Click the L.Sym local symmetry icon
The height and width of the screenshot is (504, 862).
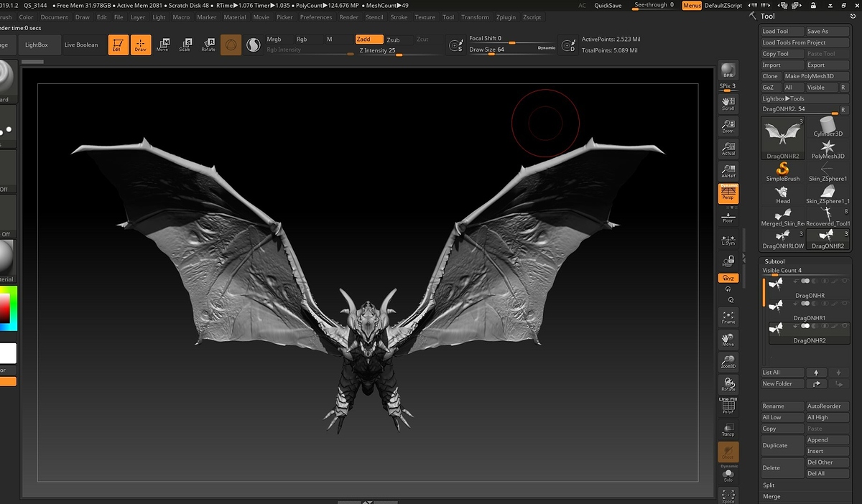[728, 240]
